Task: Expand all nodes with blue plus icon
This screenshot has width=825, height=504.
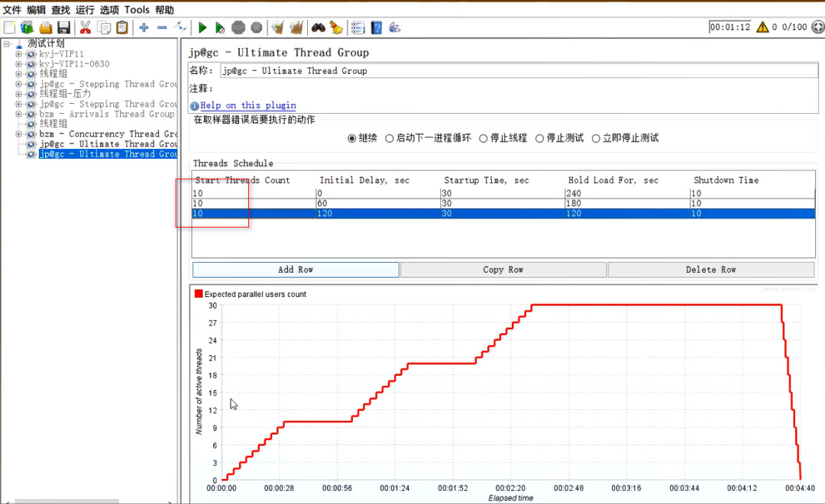Action: tap(144, 27)
